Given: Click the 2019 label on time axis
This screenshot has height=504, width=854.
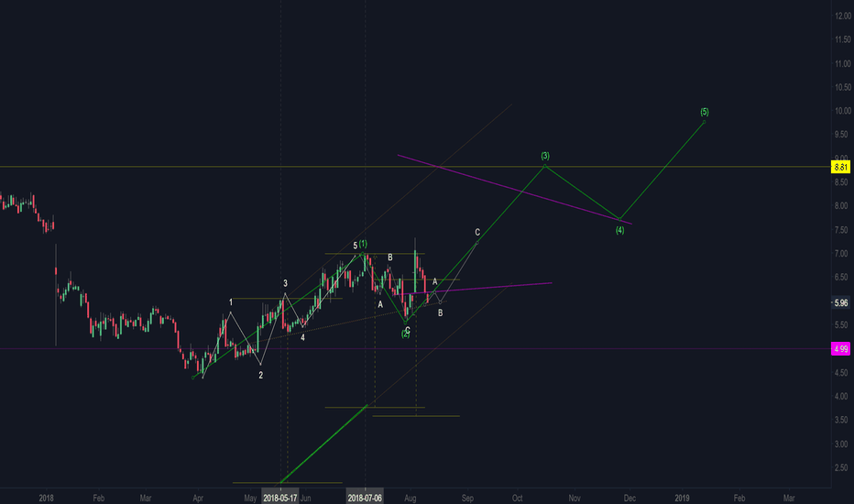Looking at the screenshot, I should tap(682, 498).
